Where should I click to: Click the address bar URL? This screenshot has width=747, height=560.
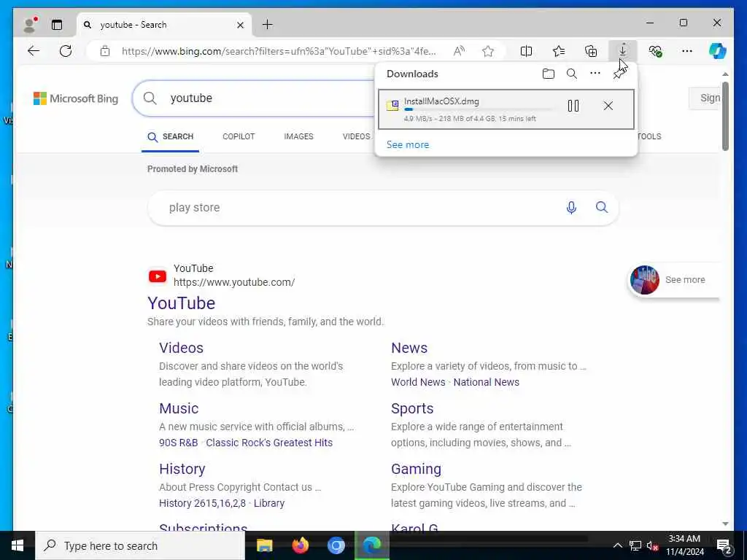279,51
